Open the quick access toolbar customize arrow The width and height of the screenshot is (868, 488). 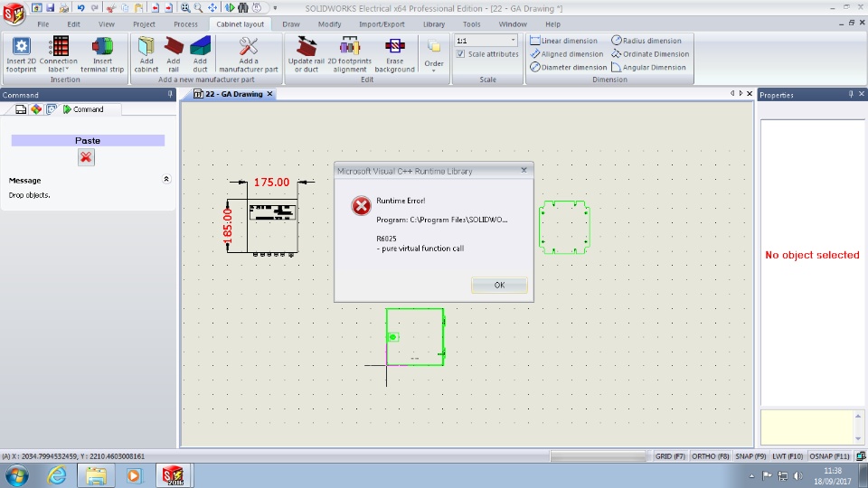275,8
